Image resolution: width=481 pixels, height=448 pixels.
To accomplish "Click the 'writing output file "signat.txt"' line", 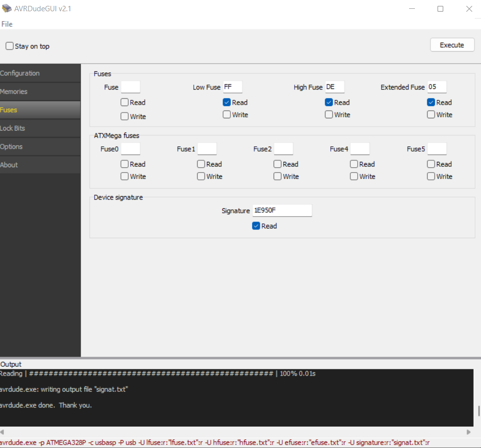I will pos(64,389).
